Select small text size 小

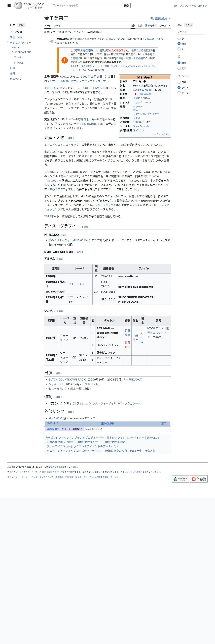[179, 38]
